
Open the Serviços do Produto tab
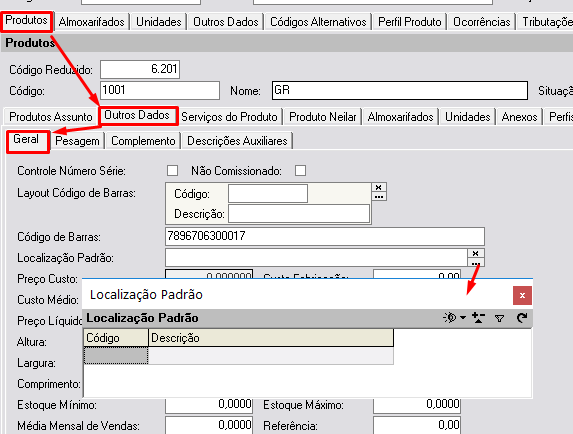pyautogui.click(x=229, y=117)
